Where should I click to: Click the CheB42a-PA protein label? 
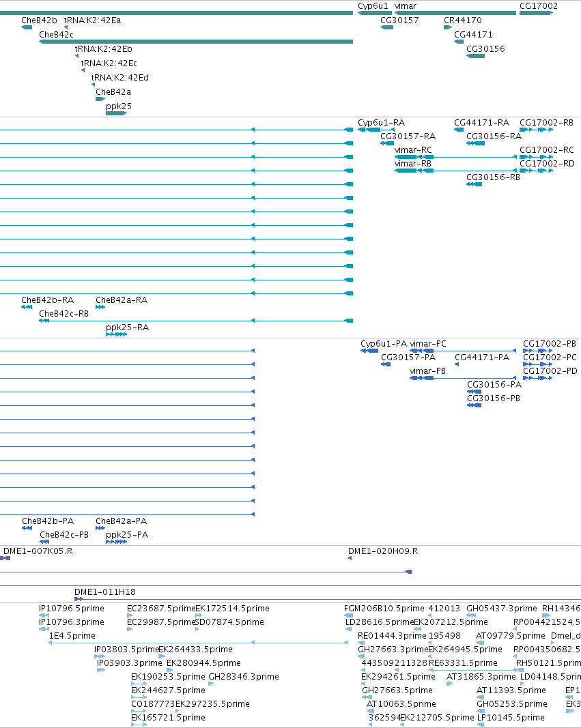122,521
